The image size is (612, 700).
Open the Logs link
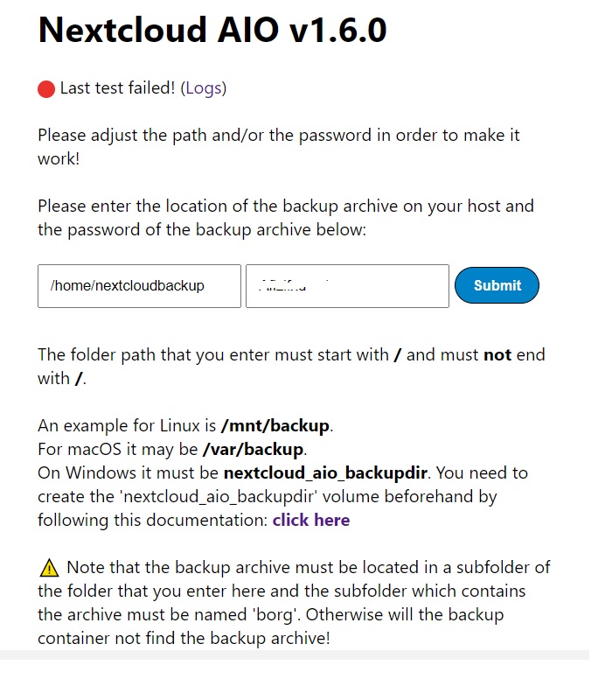tap(204, 87)
